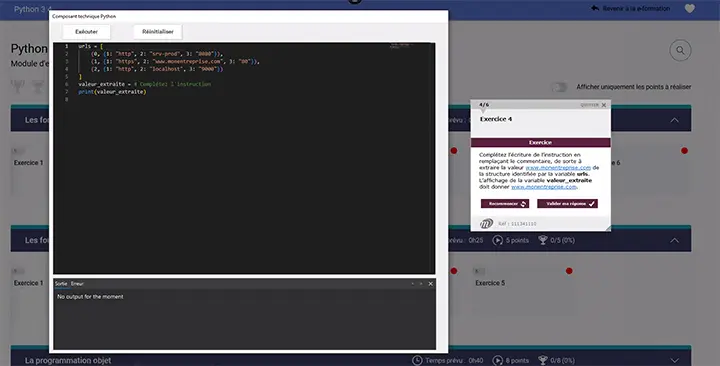Click the play icon next to 5 points

click(x=497, y=240)
